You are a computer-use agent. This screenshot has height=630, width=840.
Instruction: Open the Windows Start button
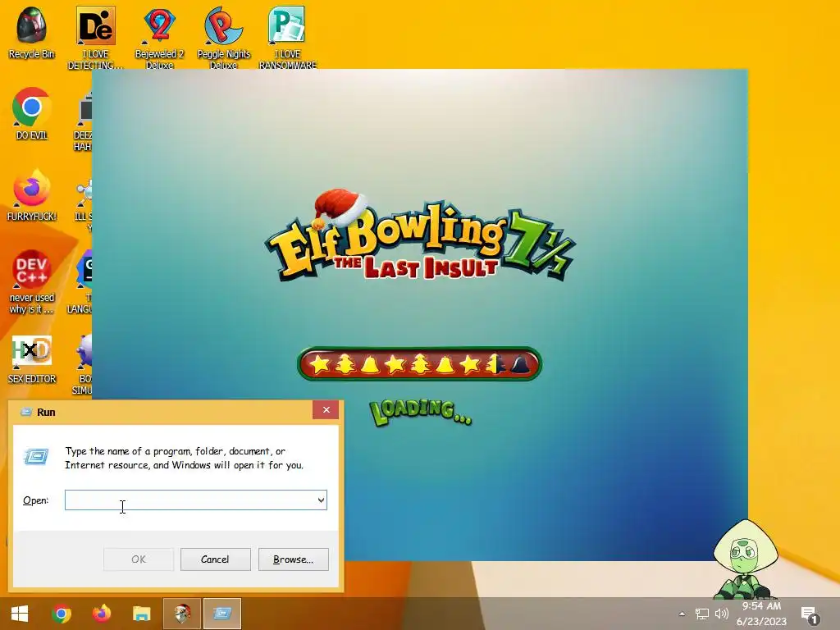(20, 614)
